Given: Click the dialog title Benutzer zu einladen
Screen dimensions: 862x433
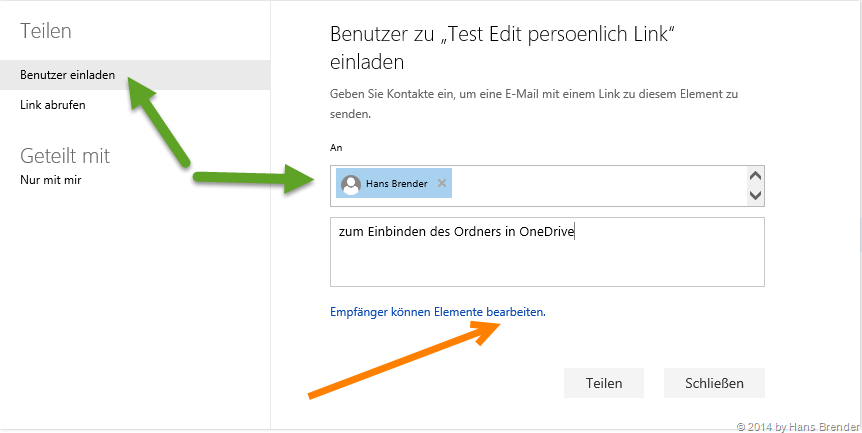Looking at the screenshot, I should click(x=504, y=47).
